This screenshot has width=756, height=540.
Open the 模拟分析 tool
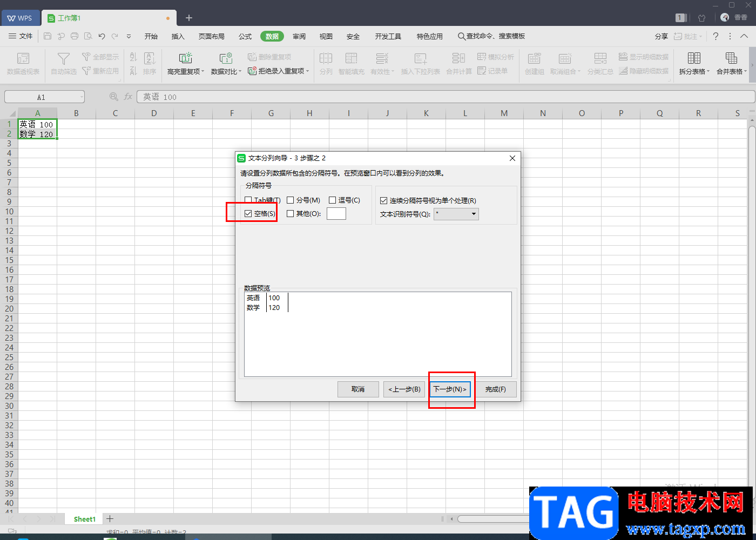(496, 57)
